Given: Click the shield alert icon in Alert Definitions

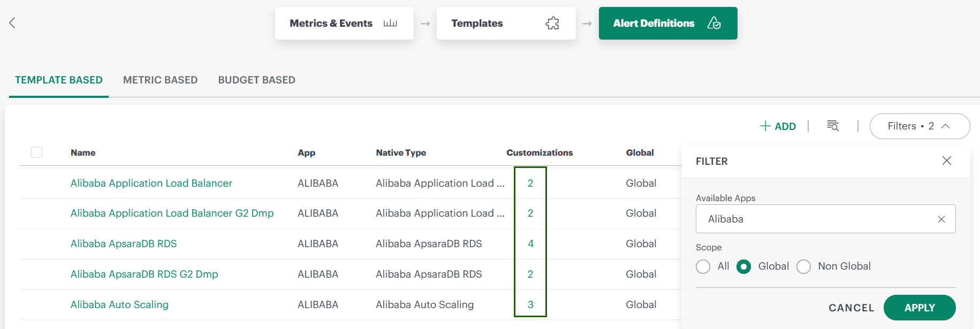Looking at the screenshot, I should 714,23.
